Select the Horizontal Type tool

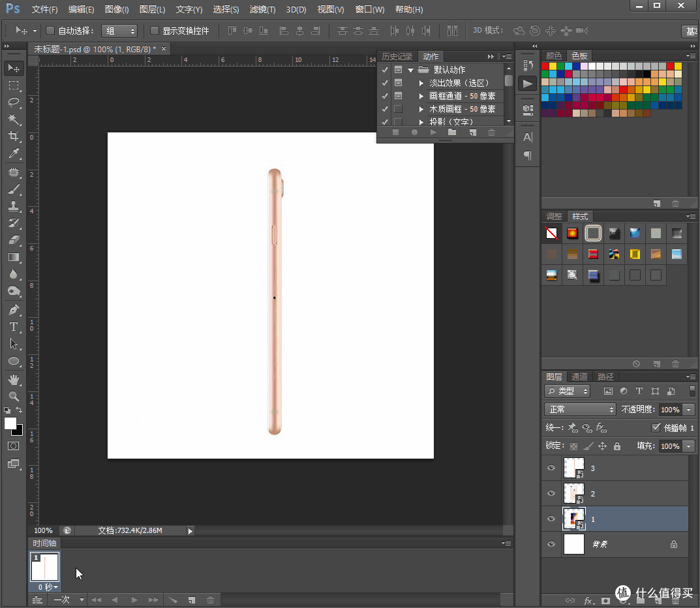(x=14, y=327)
